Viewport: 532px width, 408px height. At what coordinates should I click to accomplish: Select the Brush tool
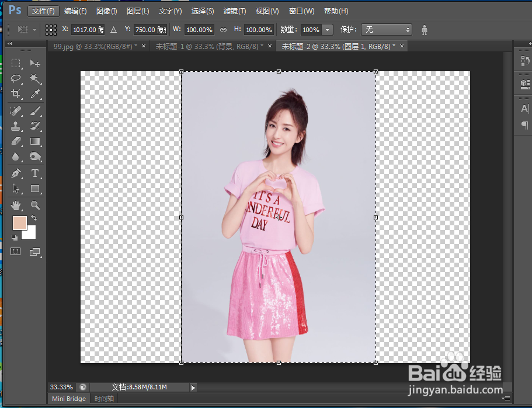point(35,110)
